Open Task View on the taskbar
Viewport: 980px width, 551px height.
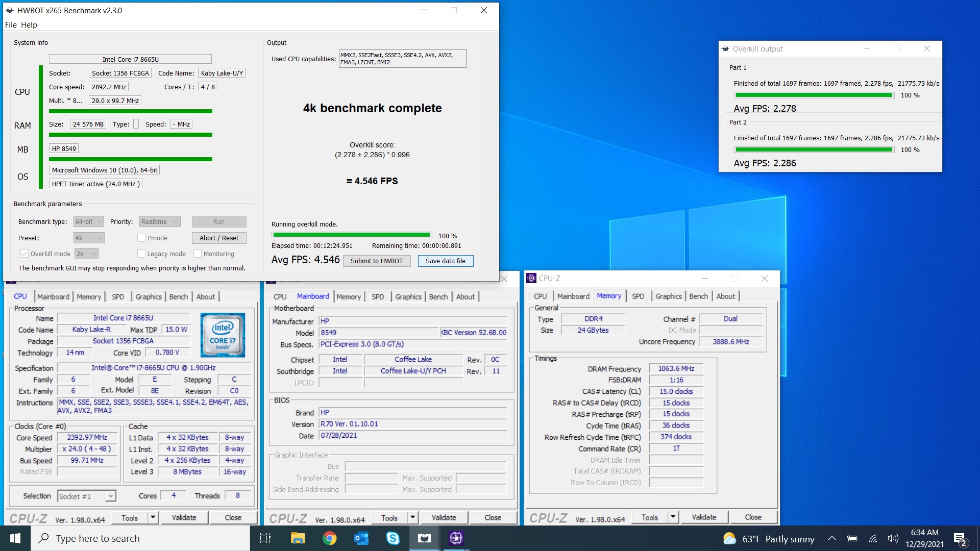pyautogui.click(x=265, y=538)
